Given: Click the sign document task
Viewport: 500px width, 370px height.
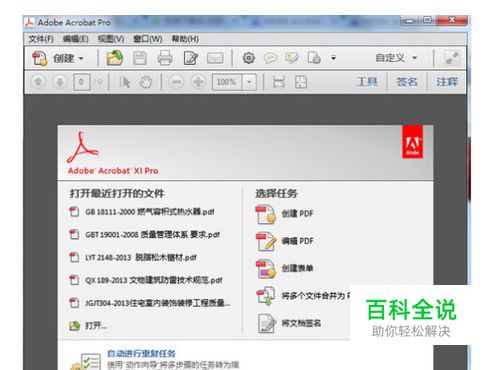Looking at the screenshot, I should pyautogui.click(x=289, y=323).
